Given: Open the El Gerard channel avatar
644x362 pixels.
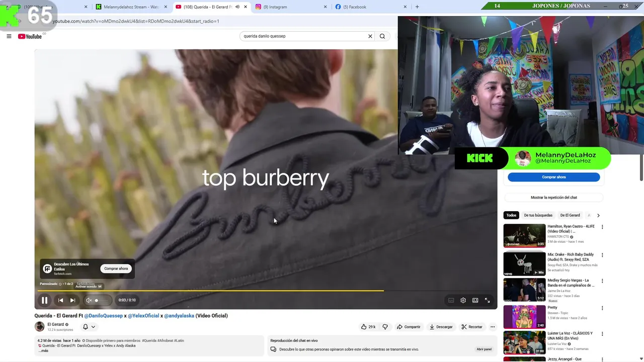Looking at the screenshot, I should (x=39, y=327).
